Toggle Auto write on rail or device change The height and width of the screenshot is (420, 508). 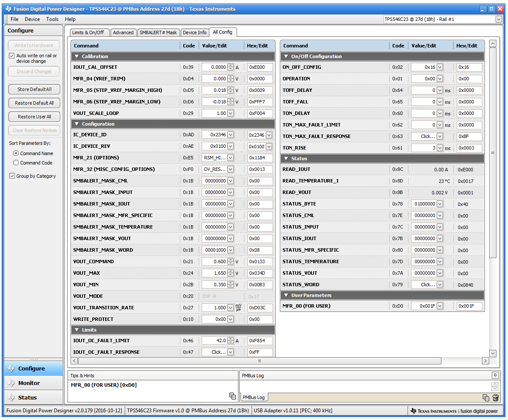[12, 56]
